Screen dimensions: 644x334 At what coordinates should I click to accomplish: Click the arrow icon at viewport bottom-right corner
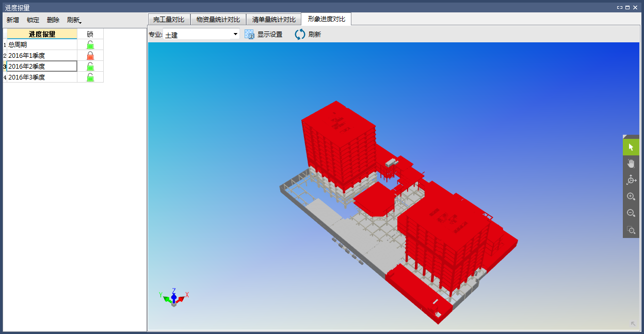coord(633,324)
